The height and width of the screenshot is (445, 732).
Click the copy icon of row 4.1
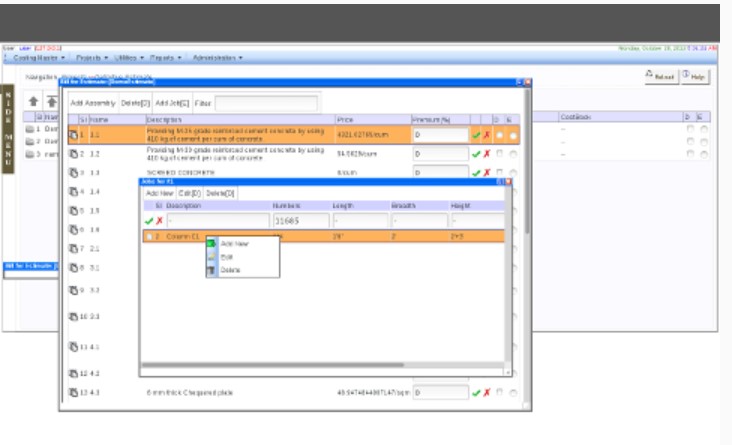(73, 346)
